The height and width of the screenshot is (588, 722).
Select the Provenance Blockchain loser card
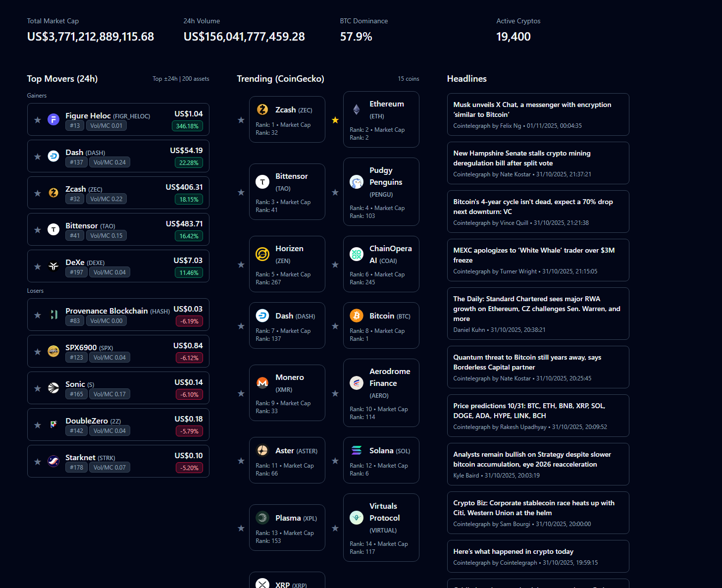coord(118,315)
